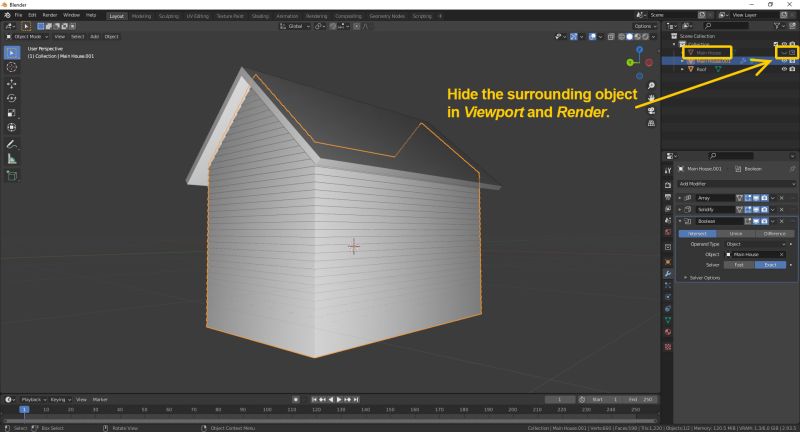Activate the Rotate tool
800x432 pixels.
12,98
